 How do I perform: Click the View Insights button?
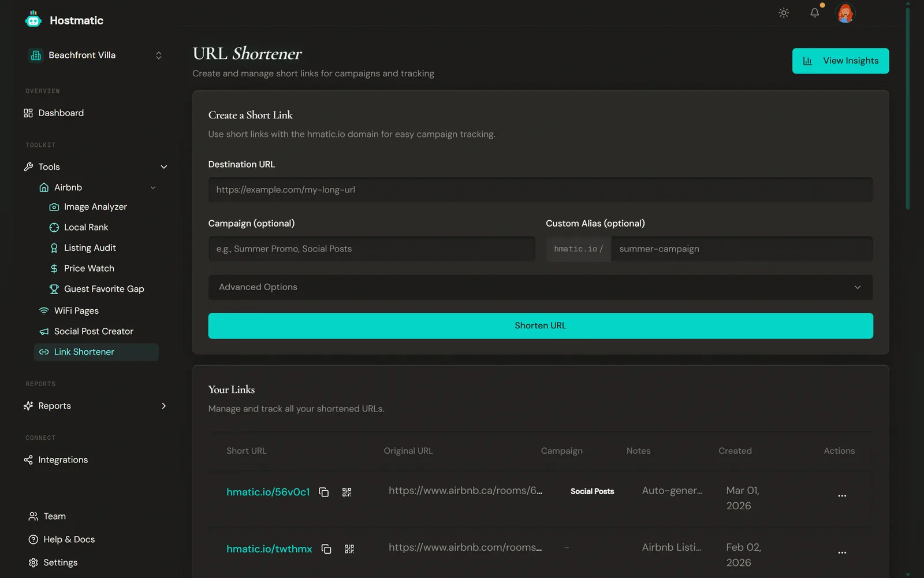click(x=840, y=61)
